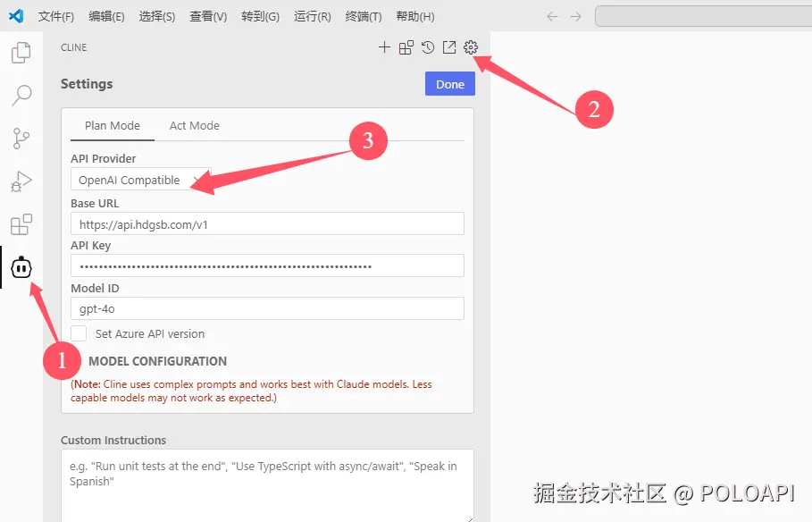Switch to the Act Mode tab
The width and height of the screenshot is (812, 522).
click(x=194, y=126)
